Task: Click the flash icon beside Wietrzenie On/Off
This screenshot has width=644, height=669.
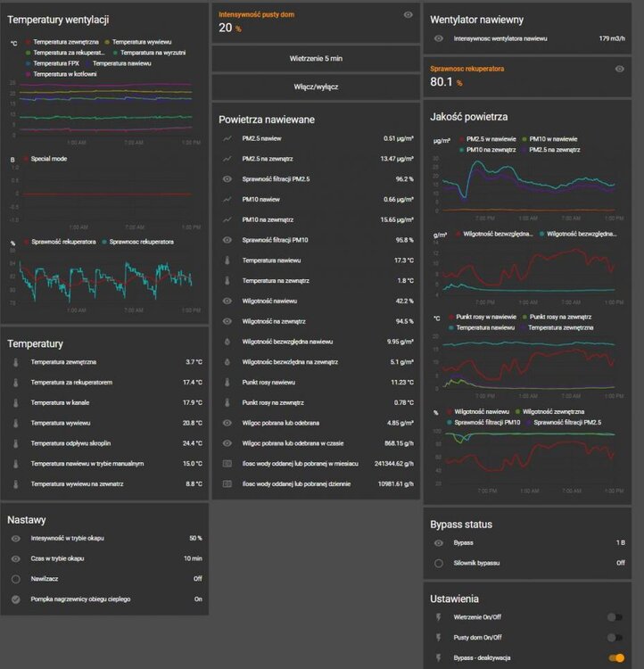Action: [438, 616]
